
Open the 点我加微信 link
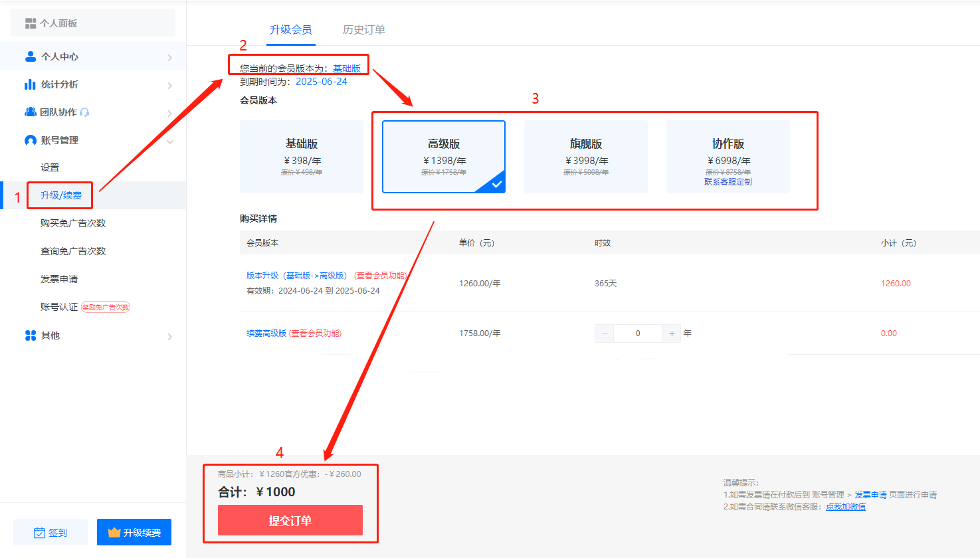pyautogui.click(x=845, y=506)
